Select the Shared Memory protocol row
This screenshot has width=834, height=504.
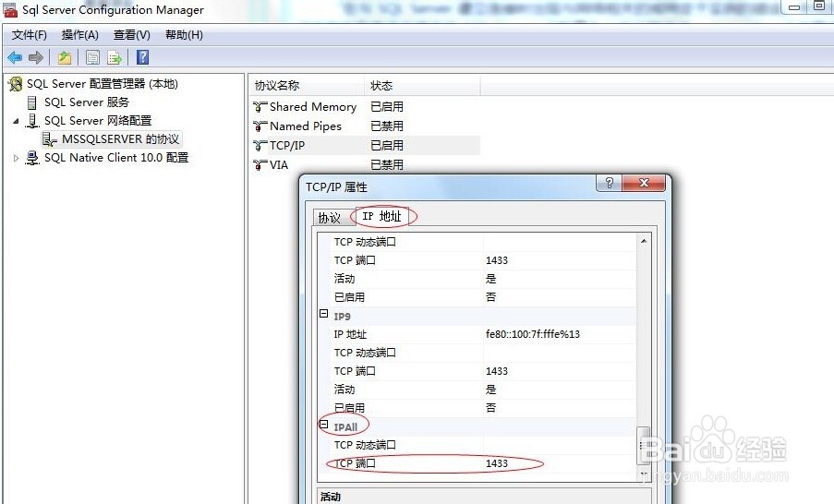[364, 107]
